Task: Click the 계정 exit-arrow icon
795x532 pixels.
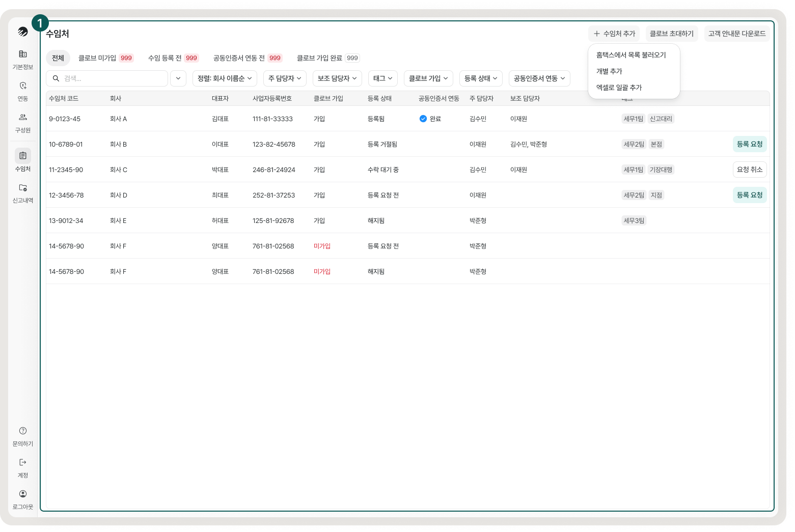Action: 23,462
